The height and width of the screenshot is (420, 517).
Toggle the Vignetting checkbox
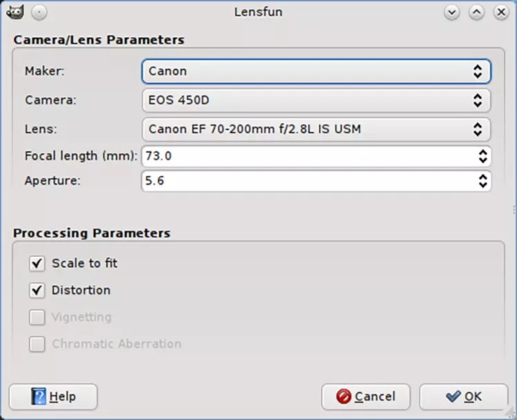click(x=37, y=317)
